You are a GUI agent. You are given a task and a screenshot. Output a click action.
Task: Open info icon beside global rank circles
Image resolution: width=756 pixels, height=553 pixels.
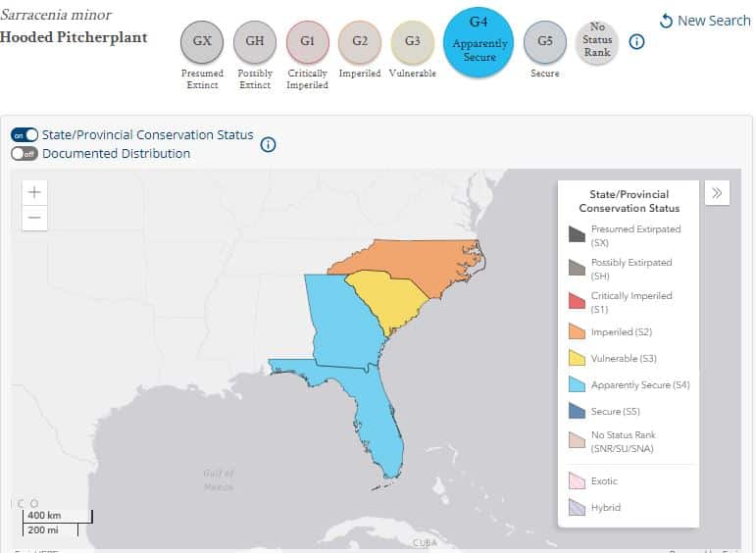pyautogui.click(x=636, y=42)
